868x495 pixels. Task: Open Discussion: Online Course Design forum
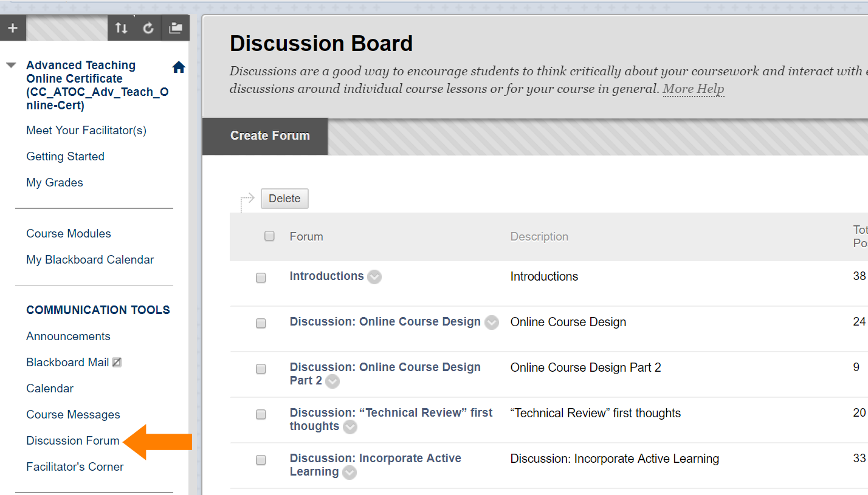click(x=385, y=321)
